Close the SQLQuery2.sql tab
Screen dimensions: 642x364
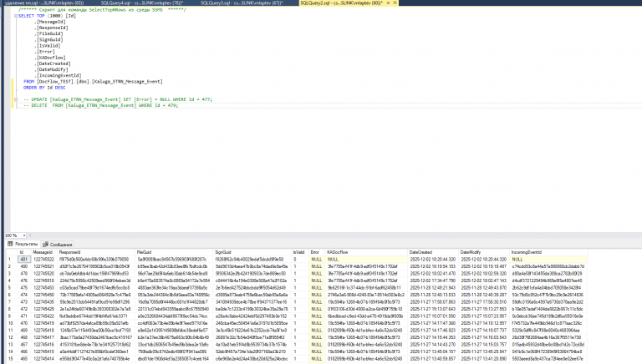pos(395,3)
